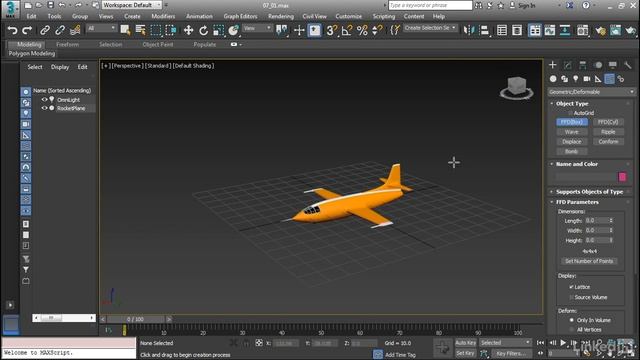Collapse the Name and Color rollout

coord(576,164)
